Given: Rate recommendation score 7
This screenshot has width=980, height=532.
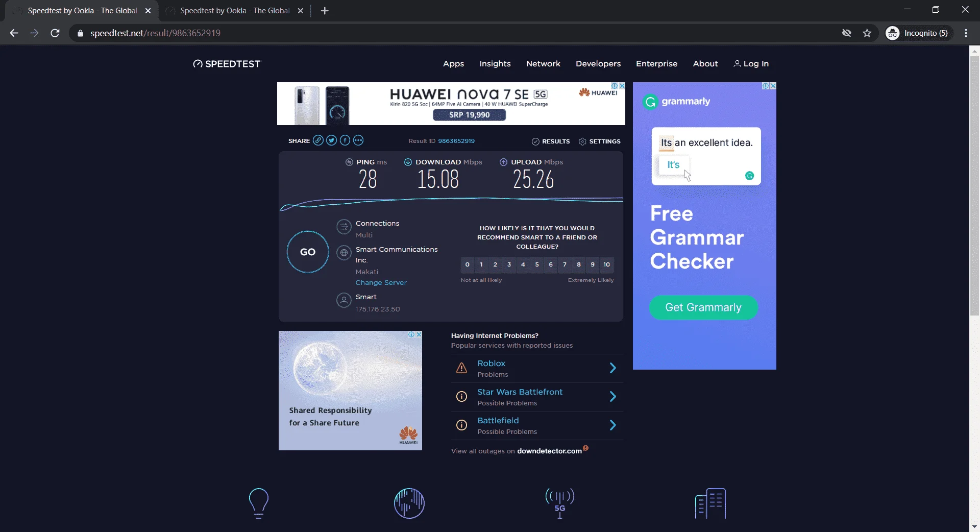Looking at the screenshot, I should point(565,265).
